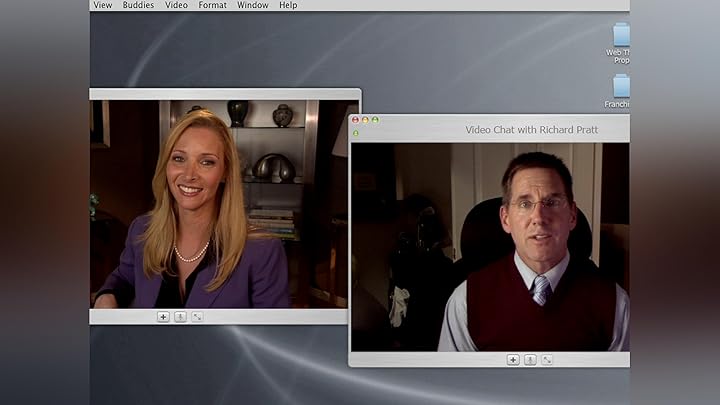Open the Help menu
This screenshot has height=405, width=720.
point(288,5)
